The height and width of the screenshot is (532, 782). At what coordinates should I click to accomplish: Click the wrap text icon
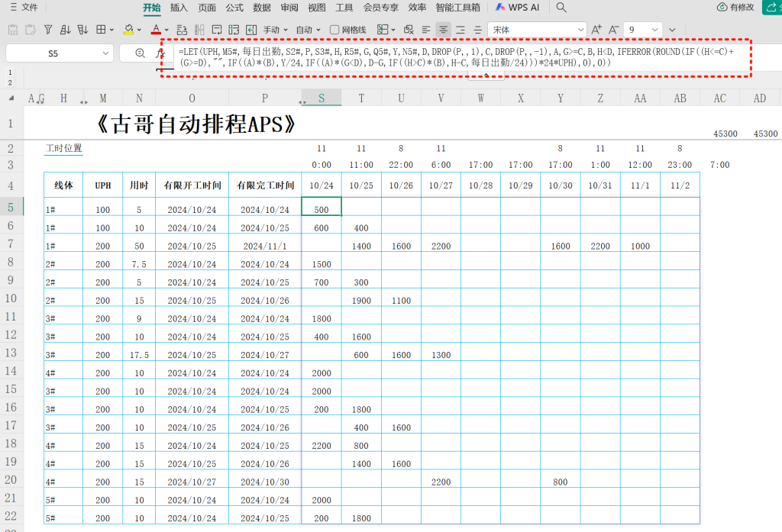pyautogui.click(x=216, y=30)
